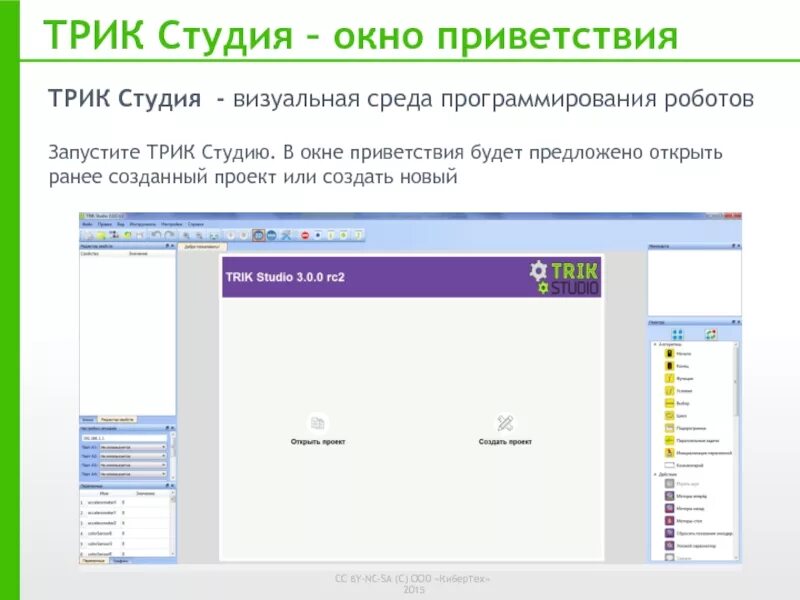This screenshot has height=600, width=800.
Task: Select the Параллельные задачи block
Action: pos(692,440)
